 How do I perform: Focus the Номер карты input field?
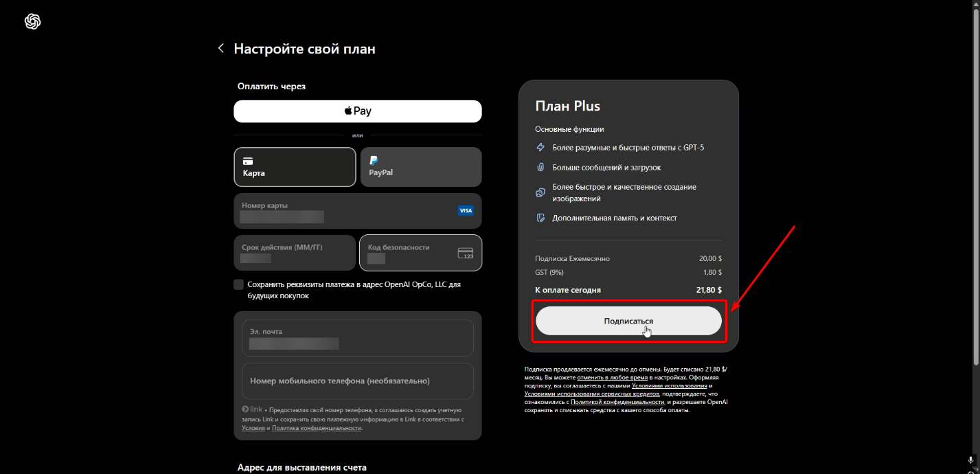pos(358,211)
